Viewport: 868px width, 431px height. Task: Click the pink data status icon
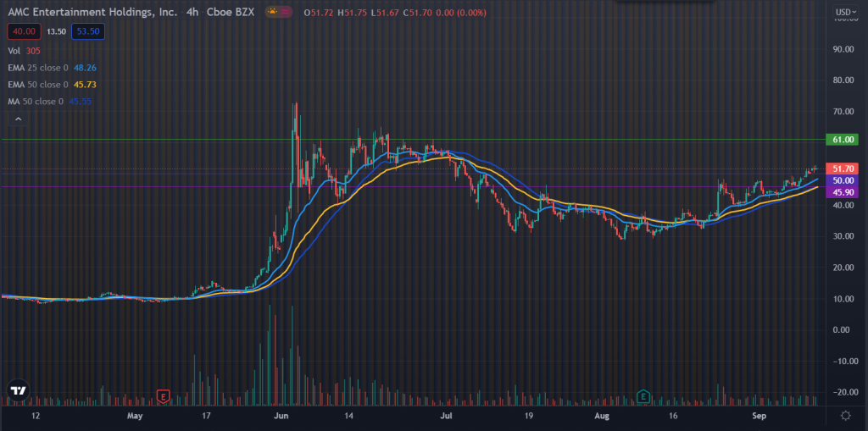[x=286, y=12]
